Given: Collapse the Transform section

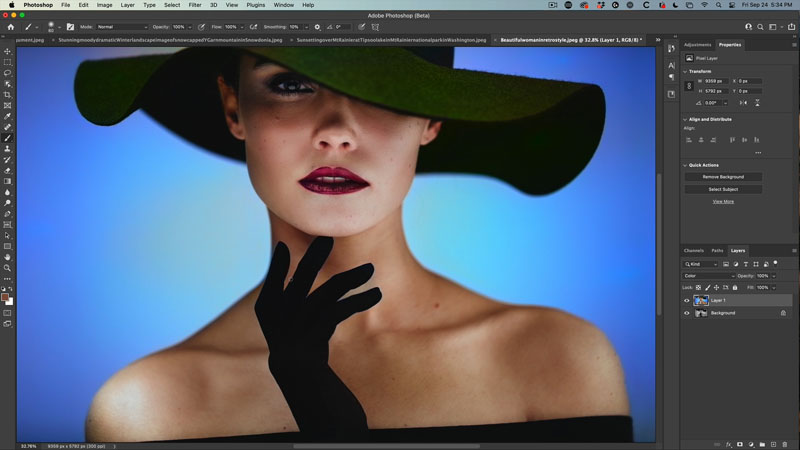Looking at the screenshot, I should coord(685,71).
